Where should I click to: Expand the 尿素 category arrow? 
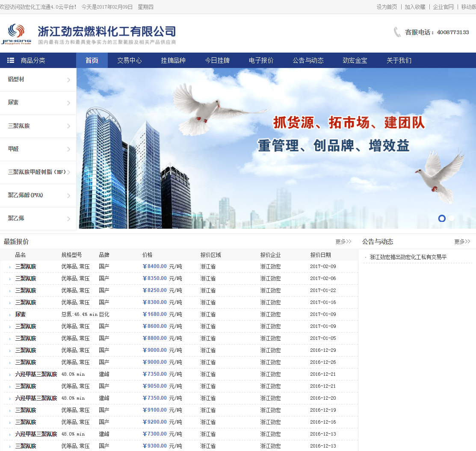[x=68, y=103]
